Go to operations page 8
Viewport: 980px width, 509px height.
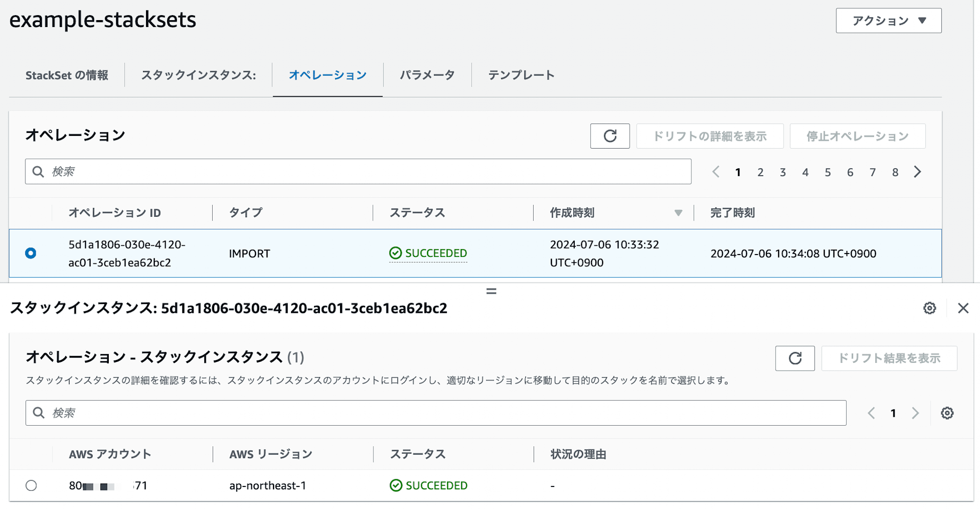pyautogui.click(x=895, y=172)
